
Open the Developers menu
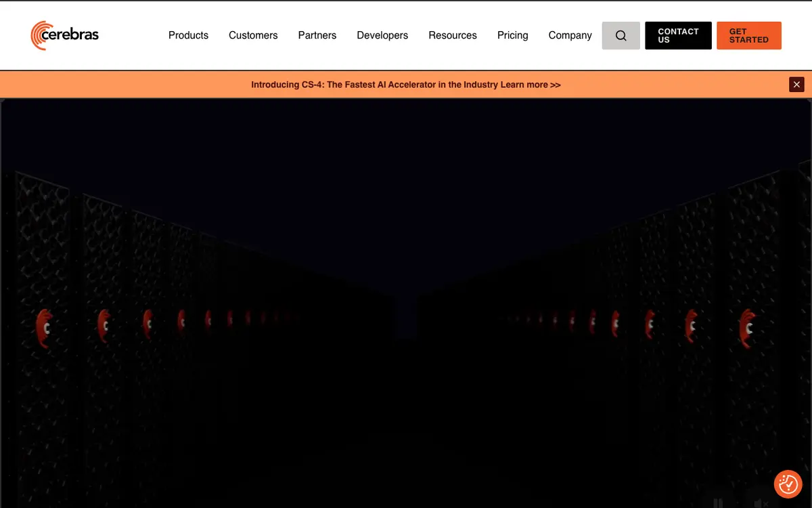[382, 35]
